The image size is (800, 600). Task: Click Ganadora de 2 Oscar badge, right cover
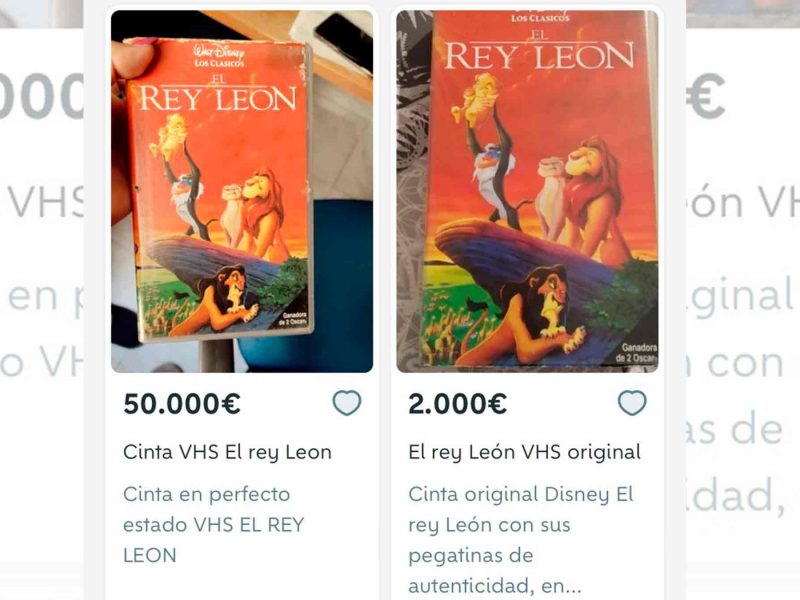tap(636, 353)
